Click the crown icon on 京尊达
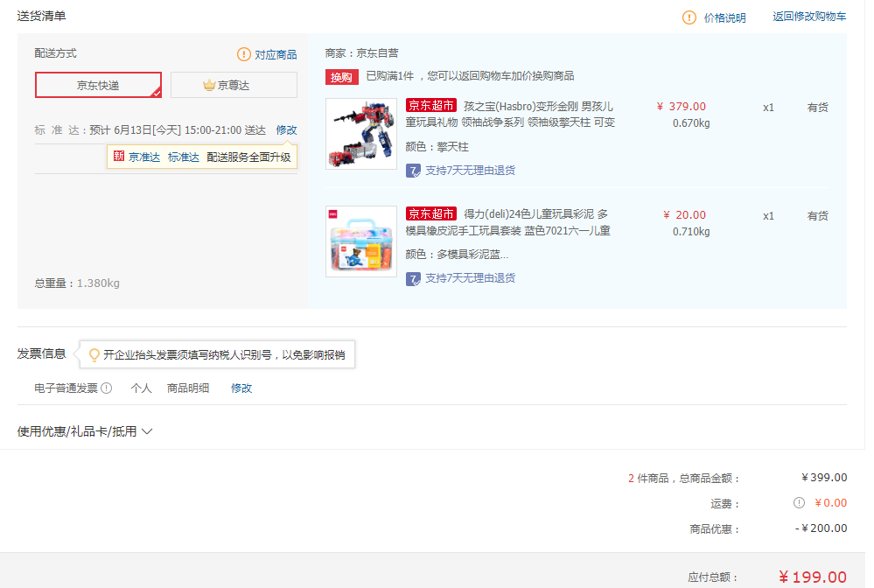Image resolution: width=874 pixels, height=588 pixels. click(x=209, y=85)
